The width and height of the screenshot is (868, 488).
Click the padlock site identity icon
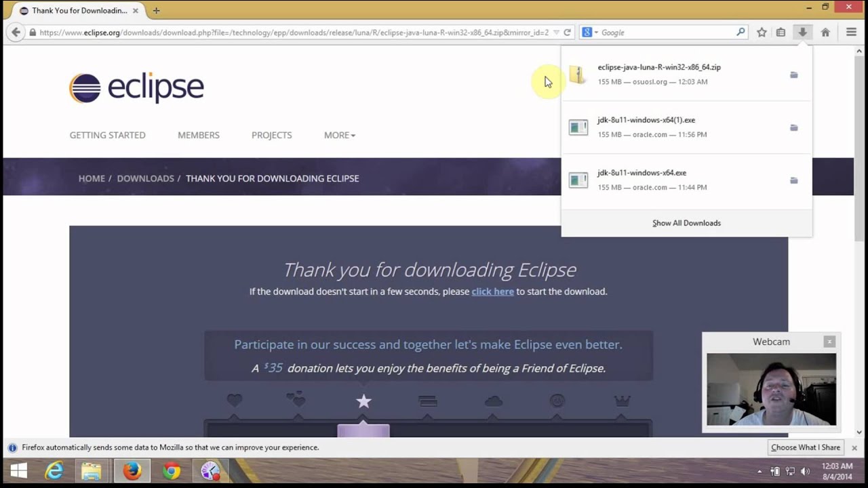(x=32, y=32)
